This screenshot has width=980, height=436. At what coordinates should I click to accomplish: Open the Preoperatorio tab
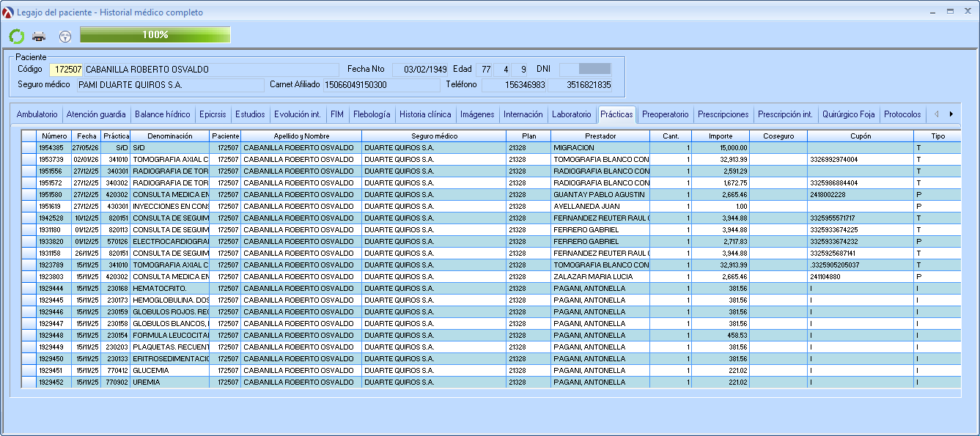coord(666,114)
